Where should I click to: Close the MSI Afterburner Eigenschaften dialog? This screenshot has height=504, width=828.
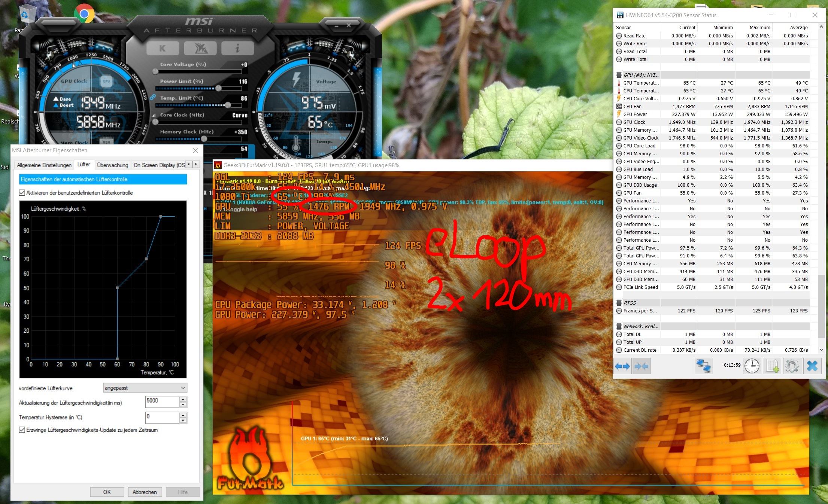[x=195, y=150]
